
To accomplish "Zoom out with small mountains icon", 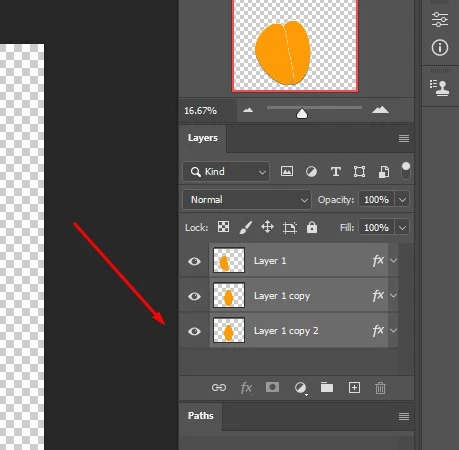I will pyautogui.click(x=248, y=110).
